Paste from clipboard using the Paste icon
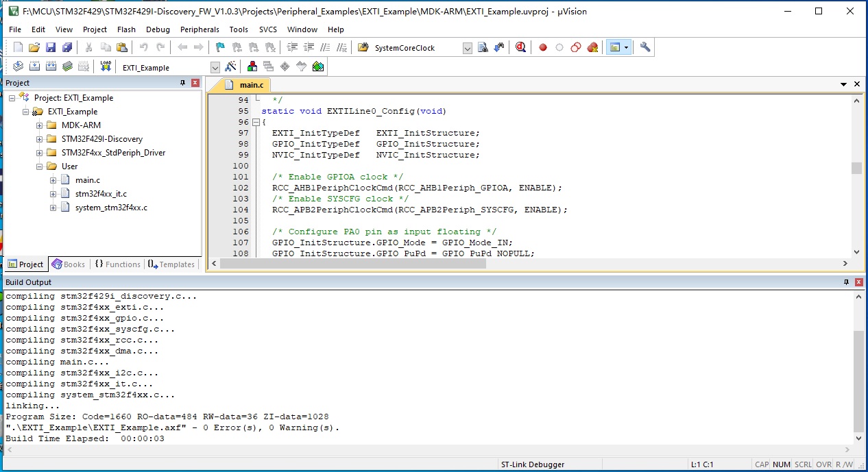 pos(122,47)
